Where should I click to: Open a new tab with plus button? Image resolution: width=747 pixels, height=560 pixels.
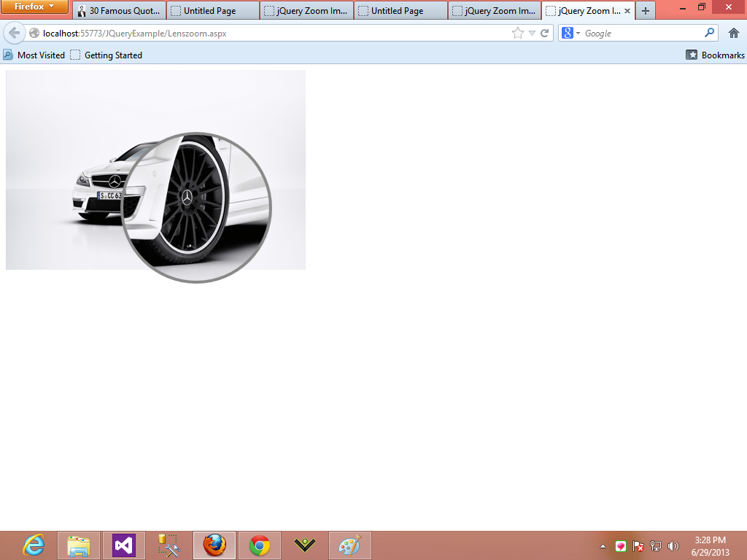646,10
